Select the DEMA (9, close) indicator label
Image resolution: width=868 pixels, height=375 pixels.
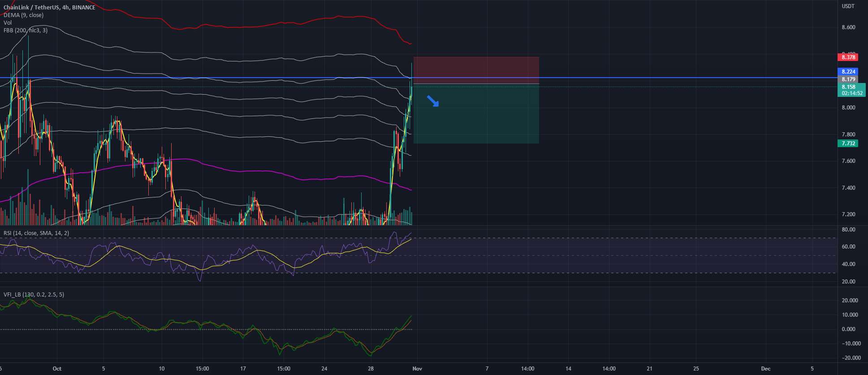[24, 15]
